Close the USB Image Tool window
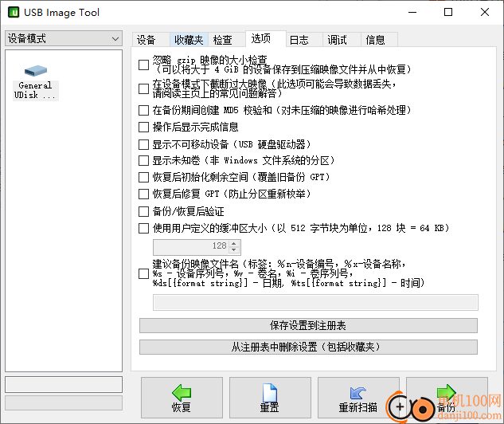This screenshot has height=424, width=504. (x=485, y=12)
